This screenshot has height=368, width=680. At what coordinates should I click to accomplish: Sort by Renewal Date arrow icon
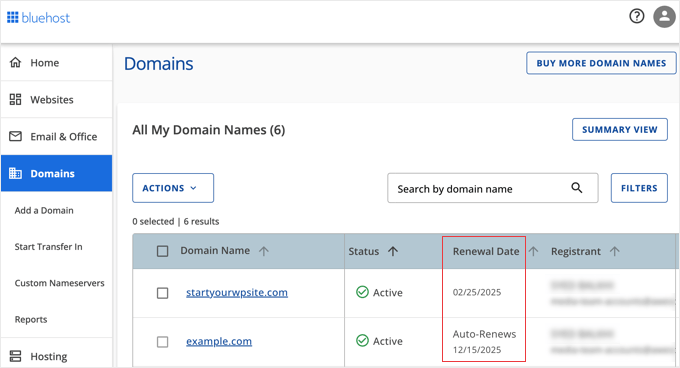click(533, 251)
